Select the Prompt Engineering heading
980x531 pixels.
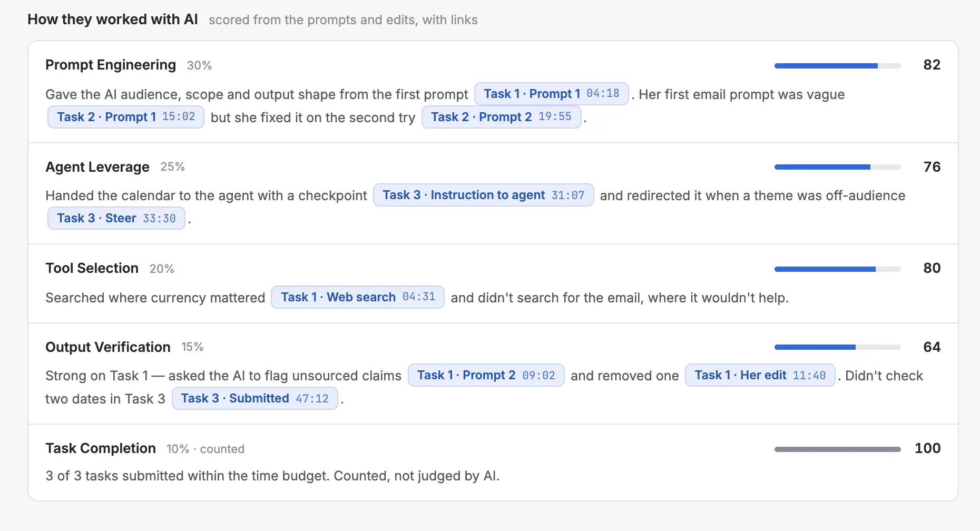coord(111,65)
